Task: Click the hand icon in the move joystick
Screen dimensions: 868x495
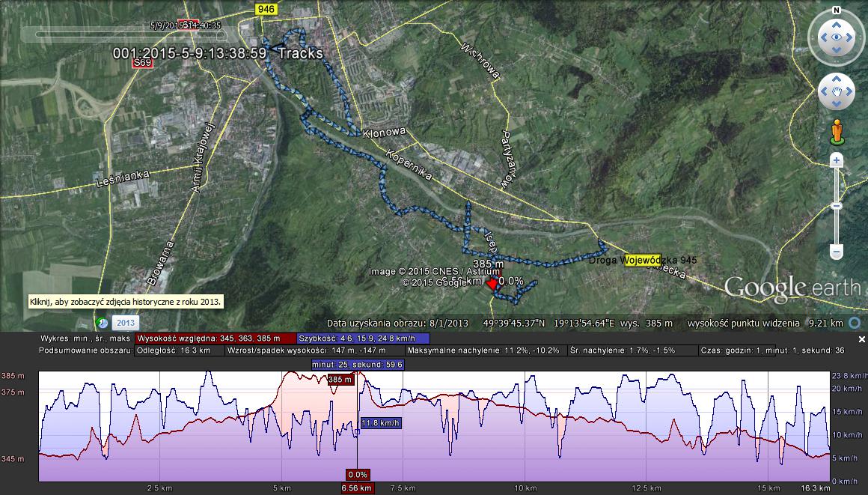Action: [x=837, y=93]
